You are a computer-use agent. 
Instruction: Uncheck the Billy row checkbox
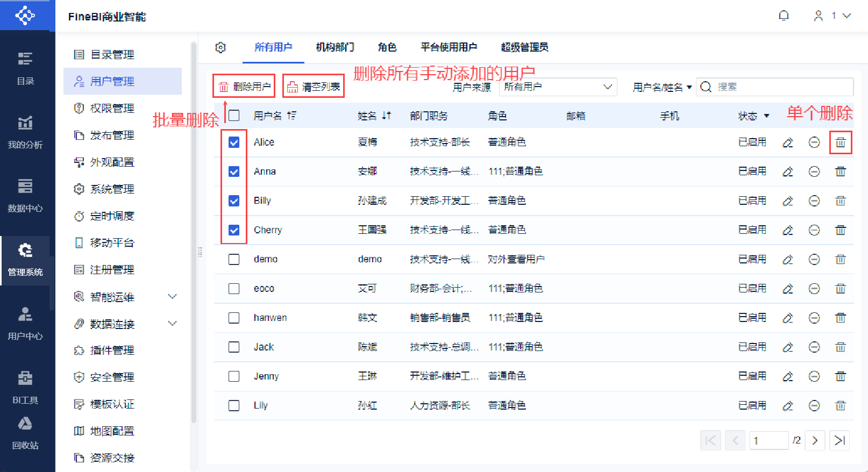click(234, 201)
